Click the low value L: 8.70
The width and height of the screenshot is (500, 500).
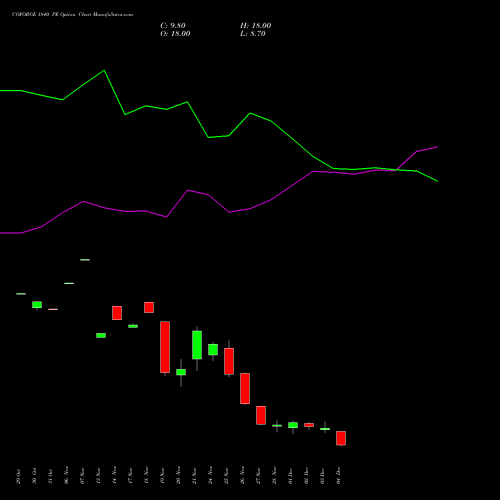(253, 34)
